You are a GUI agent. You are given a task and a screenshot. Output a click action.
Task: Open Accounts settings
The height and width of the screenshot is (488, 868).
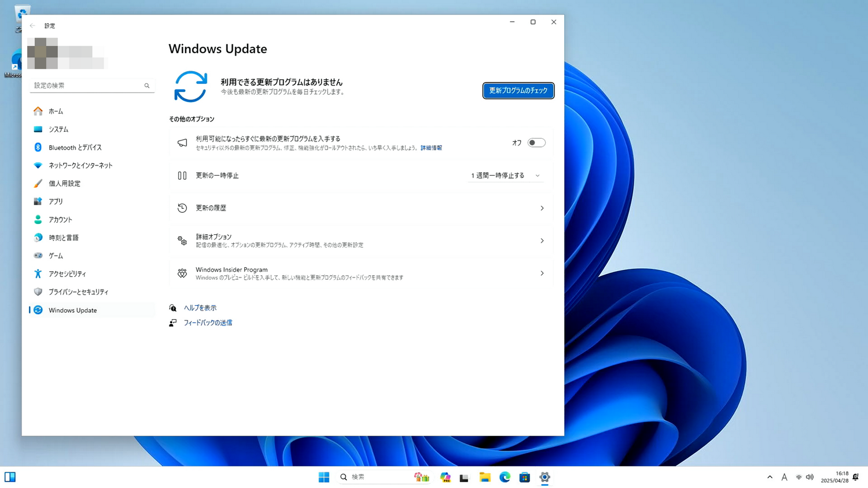(60, 219)
